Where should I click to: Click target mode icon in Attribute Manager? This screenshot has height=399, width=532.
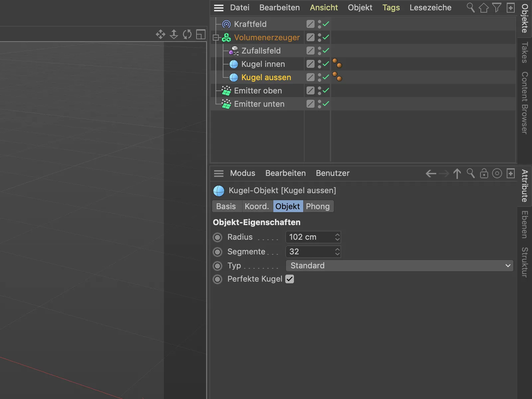tap(497, 173)
